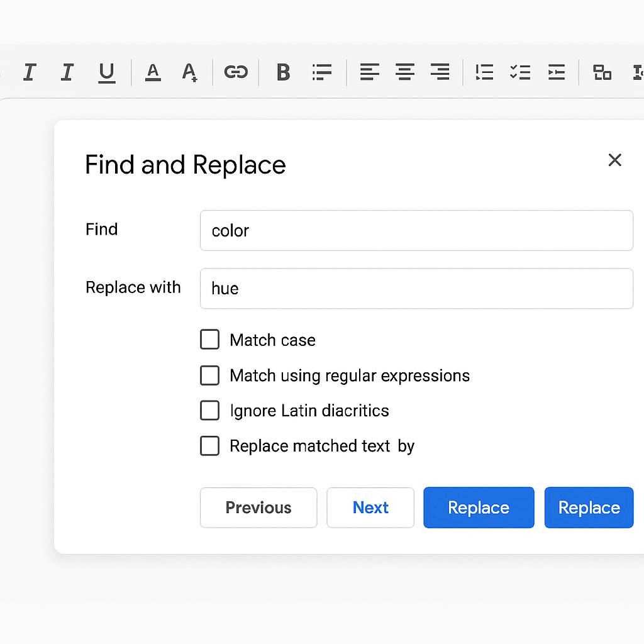Screen dimensions: 644x644
Task: Click the bulleted list icon
Action: tap(321, 72)
